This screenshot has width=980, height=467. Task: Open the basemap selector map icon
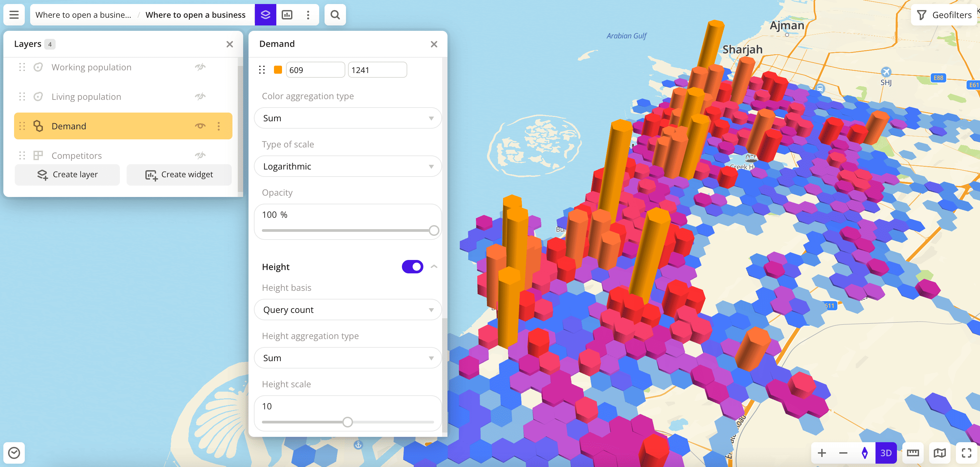pos(940,453)
